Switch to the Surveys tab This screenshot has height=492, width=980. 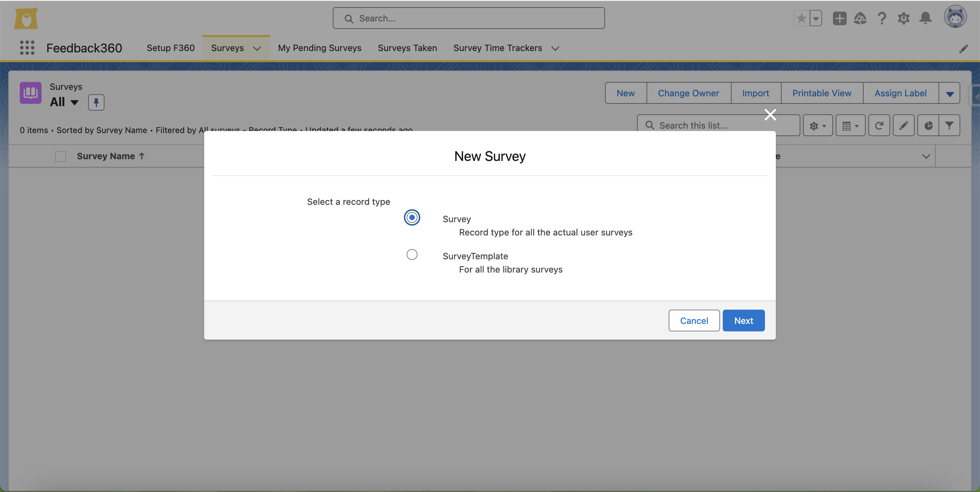(228, 48)
